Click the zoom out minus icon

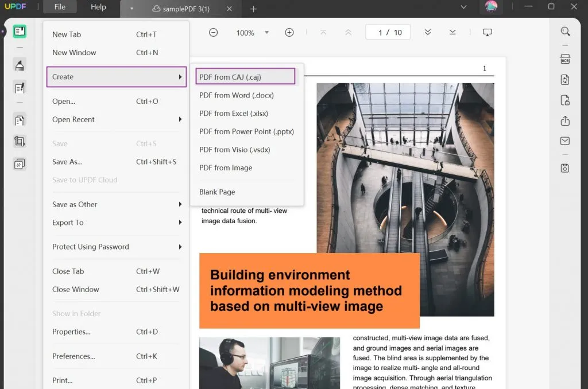point(213,33)
